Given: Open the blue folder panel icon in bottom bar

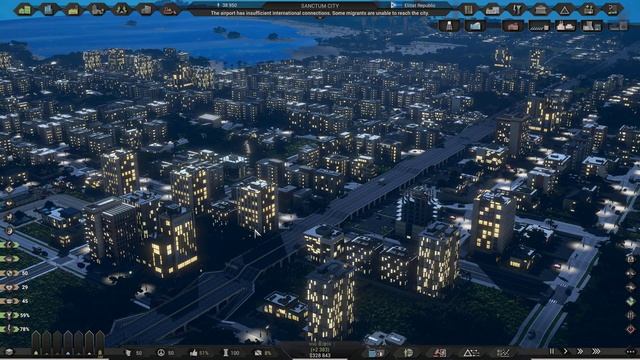Looking at the screenshot, I should tap(376, 353).
